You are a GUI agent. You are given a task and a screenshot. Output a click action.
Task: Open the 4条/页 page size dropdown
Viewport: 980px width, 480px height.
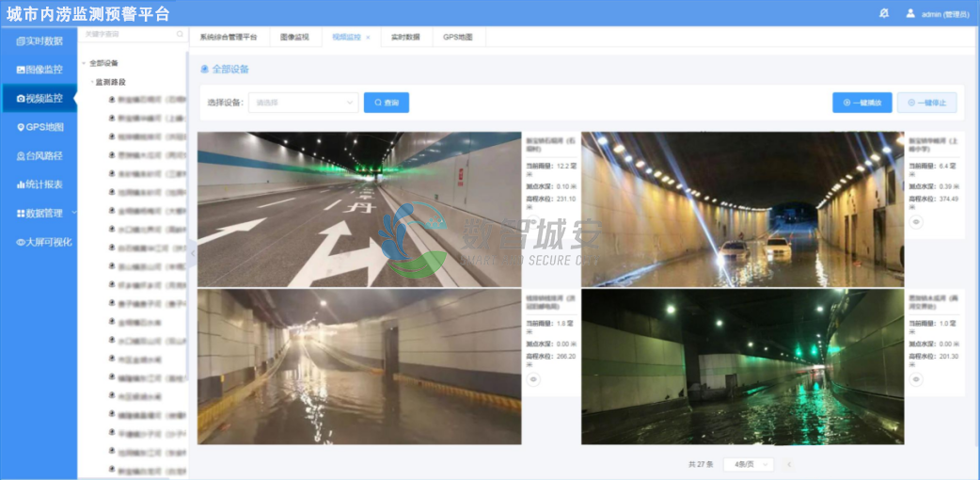pos(749,464)
